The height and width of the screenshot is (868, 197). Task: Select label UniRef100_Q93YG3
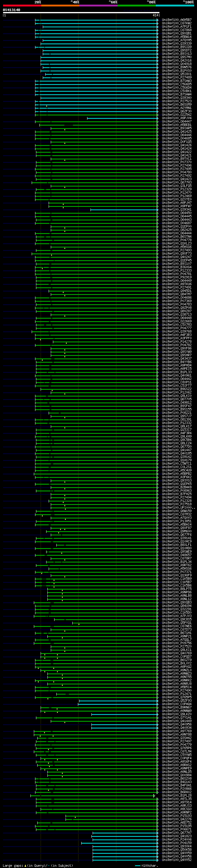coord(177,480)
